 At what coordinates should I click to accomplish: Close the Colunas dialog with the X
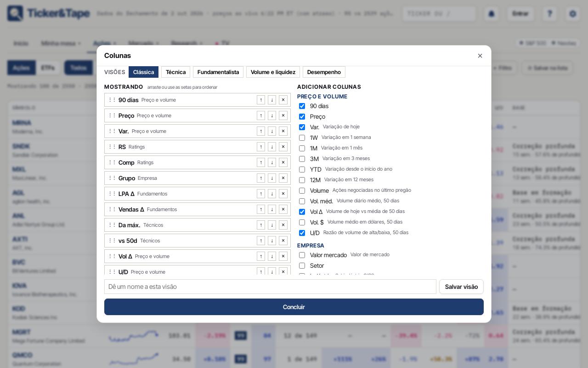(x=480, y=56)
